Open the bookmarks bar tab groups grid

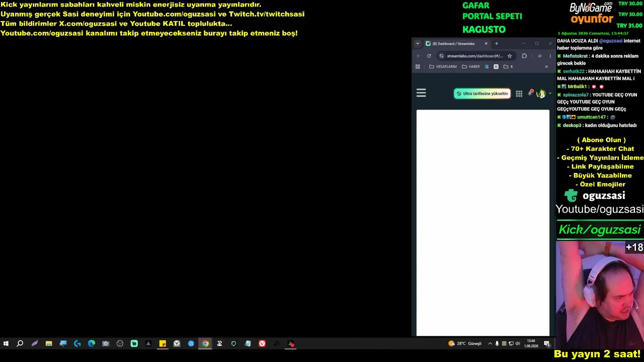click(x=418, y=66)
